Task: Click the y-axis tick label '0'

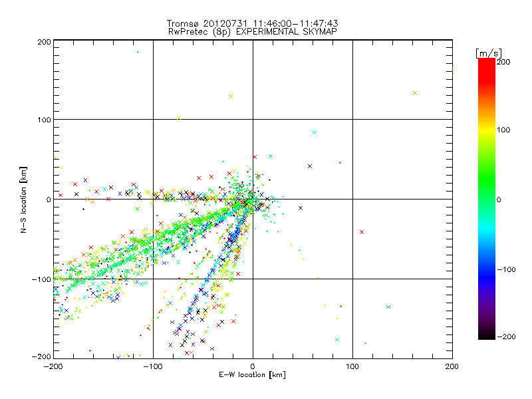Action: click(49, 199)
